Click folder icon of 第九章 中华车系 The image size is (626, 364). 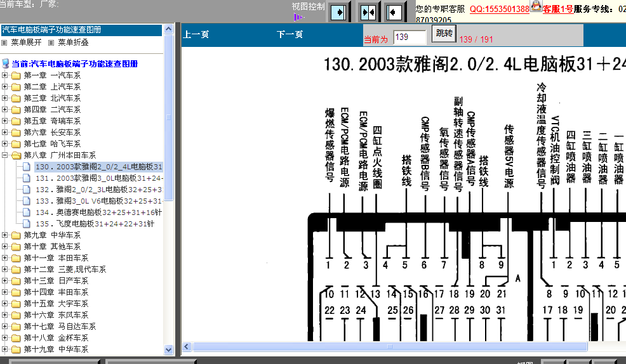[x=16, y=235]
